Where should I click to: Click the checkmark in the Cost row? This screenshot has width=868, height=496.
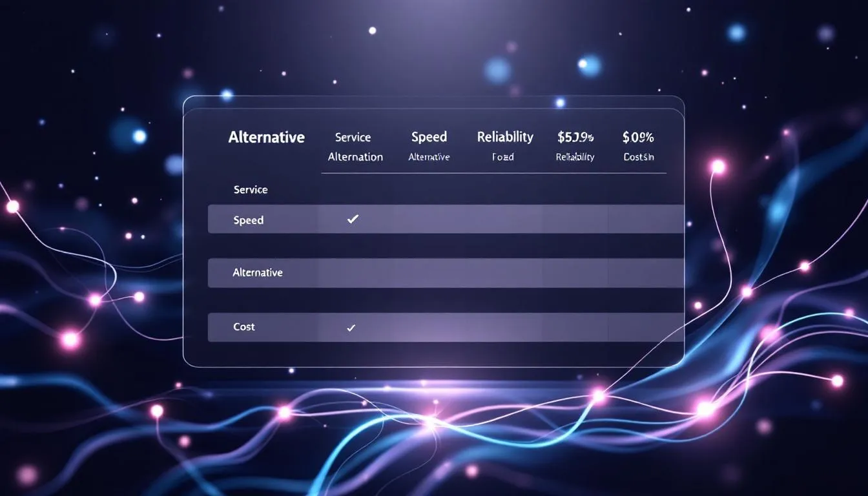coord(351,327)
